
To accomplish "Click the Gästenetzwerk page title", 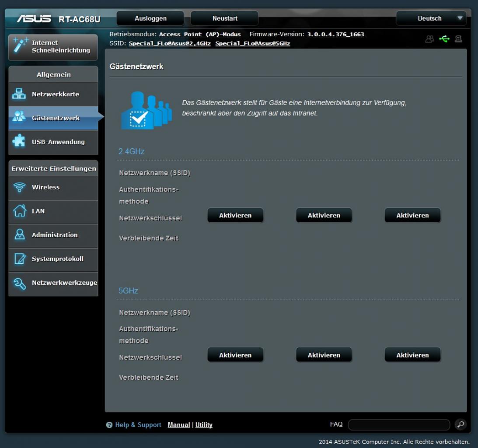I will click(136, 66).
